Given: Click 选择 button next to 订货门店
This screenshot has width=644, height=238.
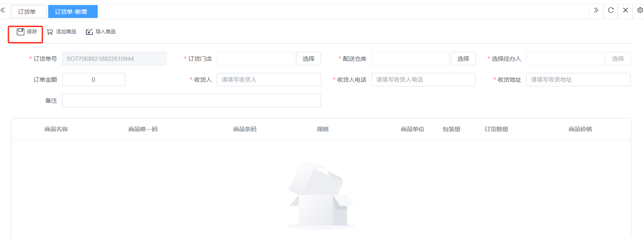Looking at the screenshot, I should tap(308, 59).
